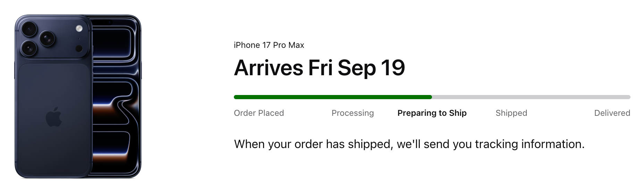Viewport: 644px width, 190px height.
Task: Click the gray unfilled portion of progress bar
Action: point(531,97)
